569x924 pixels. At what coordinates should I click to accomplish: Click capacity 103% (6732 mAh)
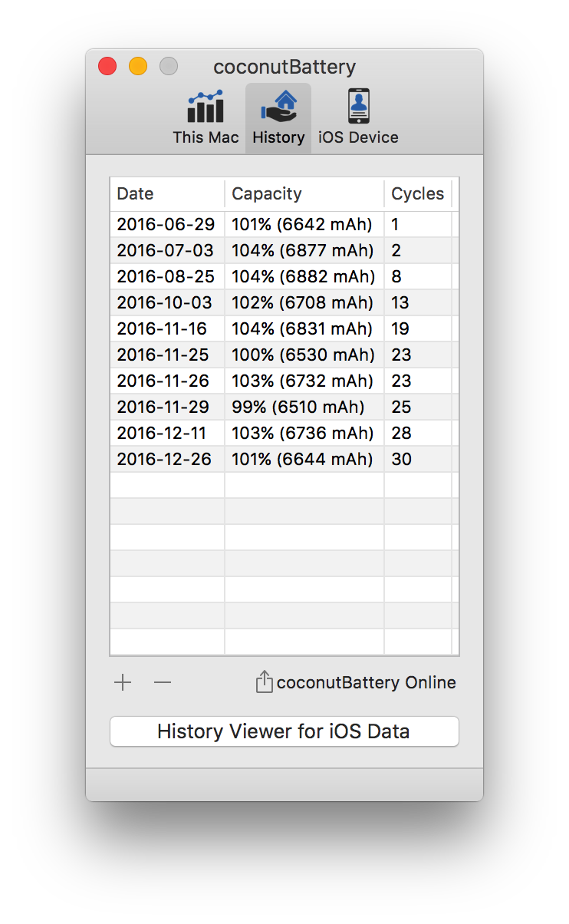tap(303, 381)
